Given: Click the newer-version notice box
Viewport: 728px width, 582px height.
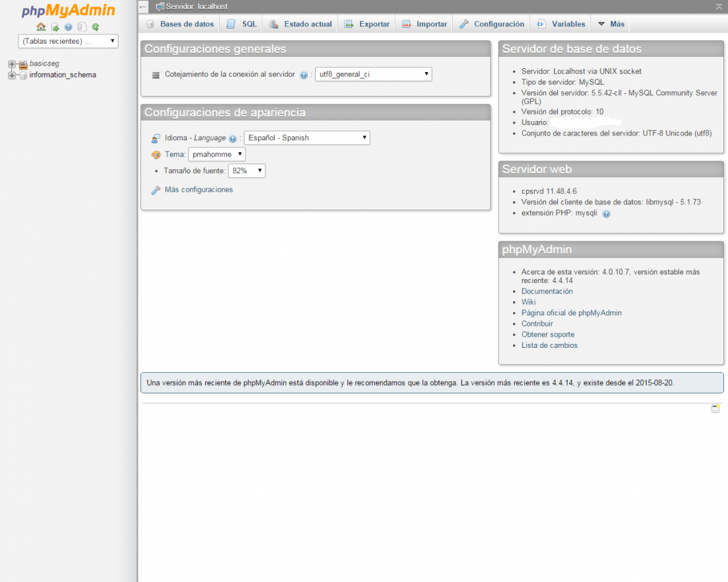Looking at the screenshot, I should 432,383.
